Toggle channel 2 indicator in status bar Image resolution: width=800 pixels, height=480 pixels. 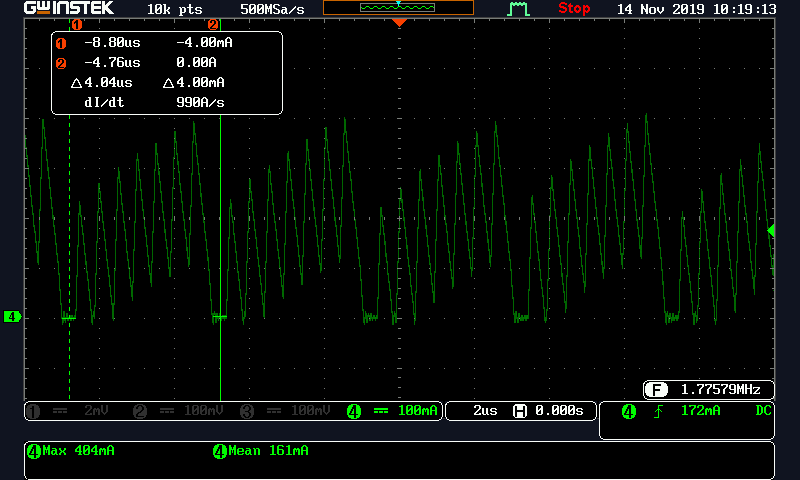140,411
